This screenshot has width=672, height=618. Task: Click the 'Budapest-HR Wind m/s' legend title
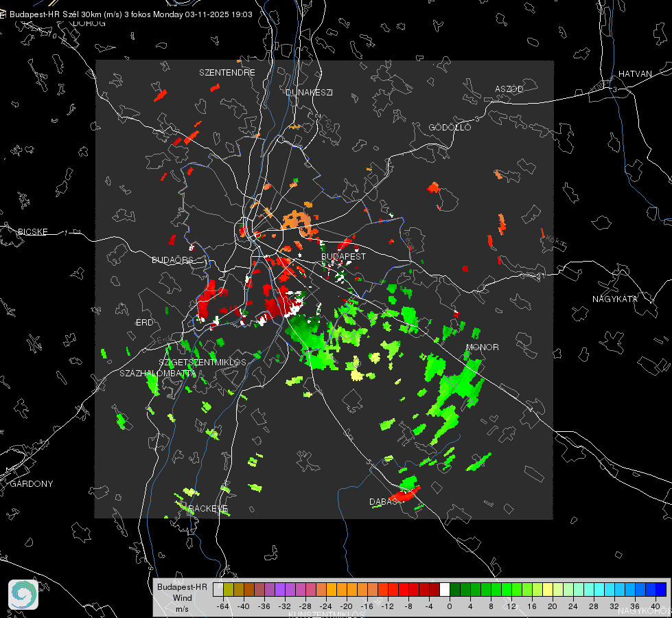[182, 598]
